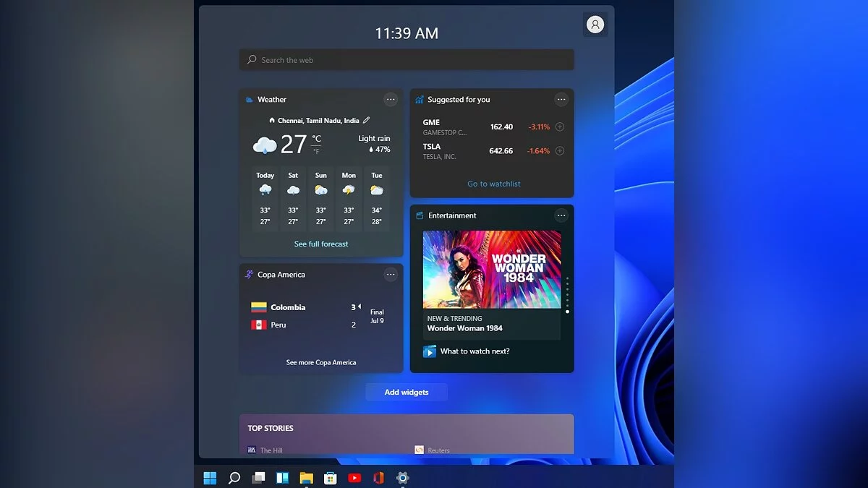Click the Add widgets button
868x488 pixels.
[x=407, y=393]
